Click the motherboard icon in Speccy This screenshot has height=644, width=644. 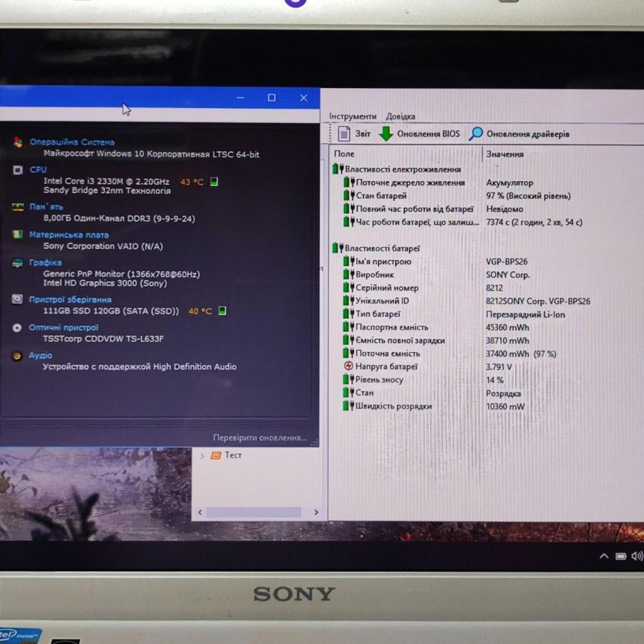[x=18, y=235]
